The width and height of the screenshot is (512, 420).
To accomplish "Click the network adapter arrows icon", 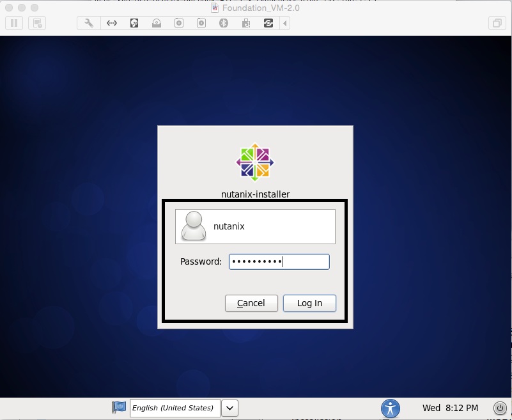I will (112, 24).
